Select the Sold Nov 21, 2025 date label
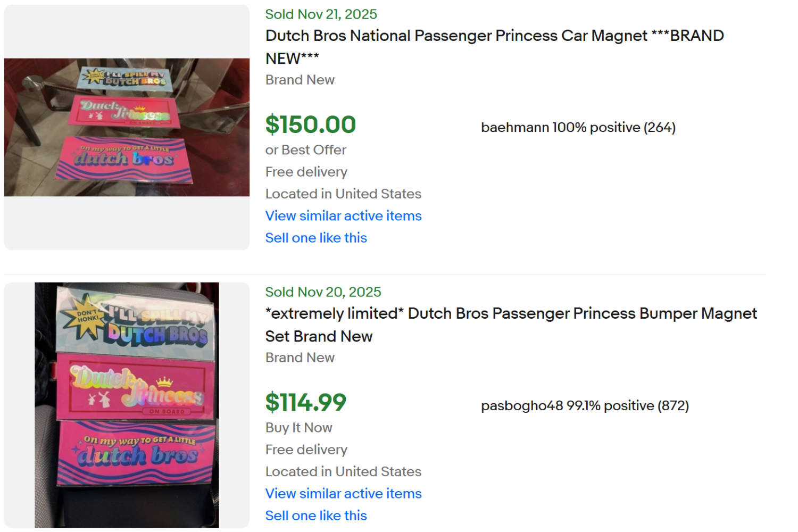798x532 pixels. (321, 14)
